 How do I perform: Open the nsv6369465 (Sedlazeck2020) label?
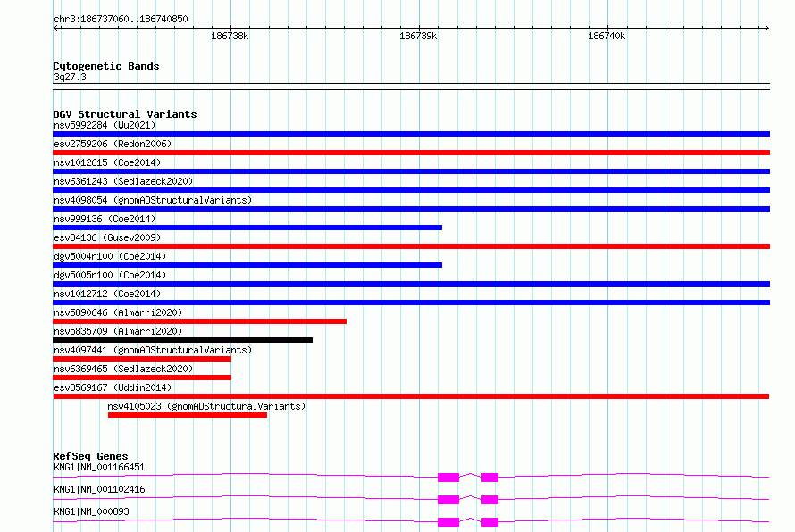tap(123, 369)
